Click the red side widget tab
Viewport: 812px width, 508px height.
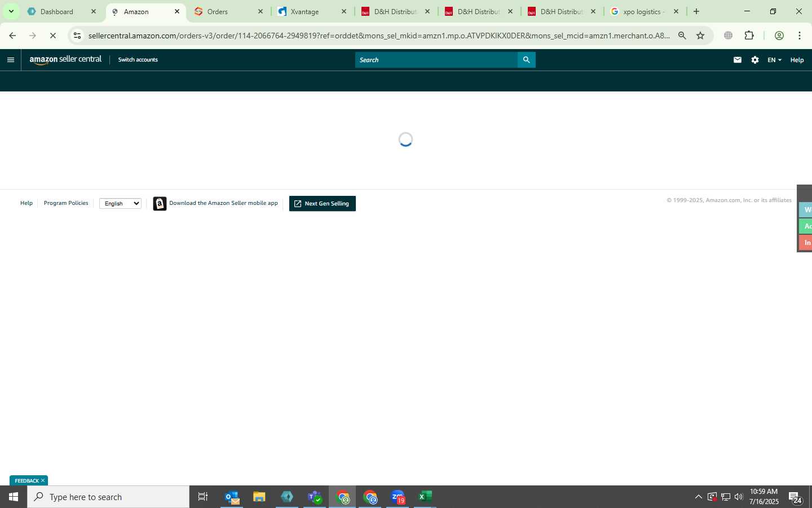pyautogui.click(x=806, y=243)
